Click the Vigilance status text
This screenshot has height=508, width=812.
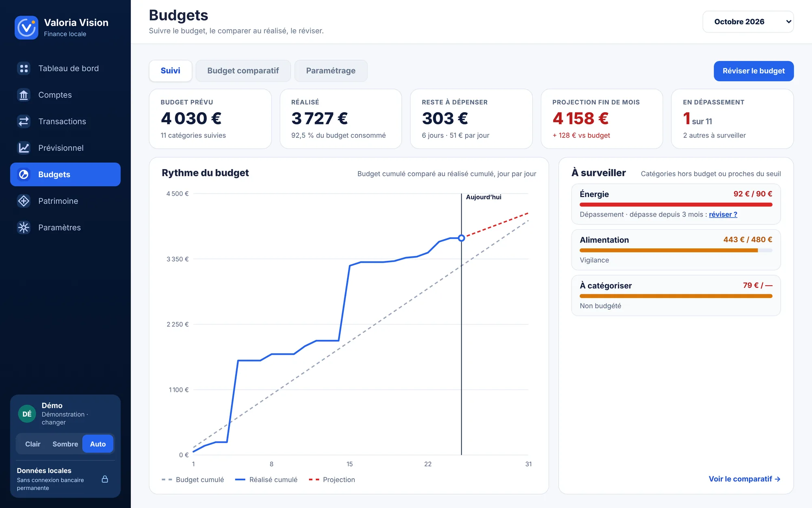[x=594, y=260]
